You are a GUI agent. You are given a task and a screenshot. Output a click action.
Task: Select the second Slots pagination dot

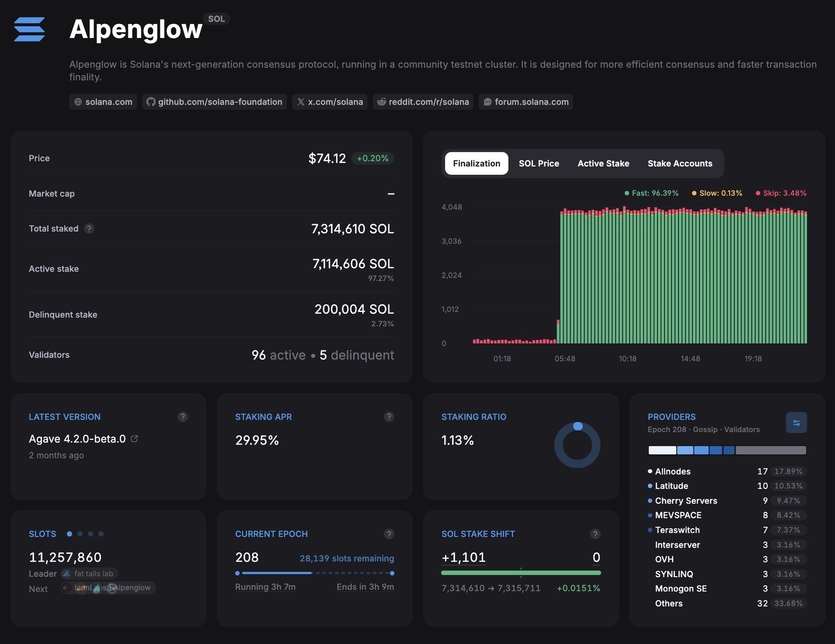pos(80,534)
